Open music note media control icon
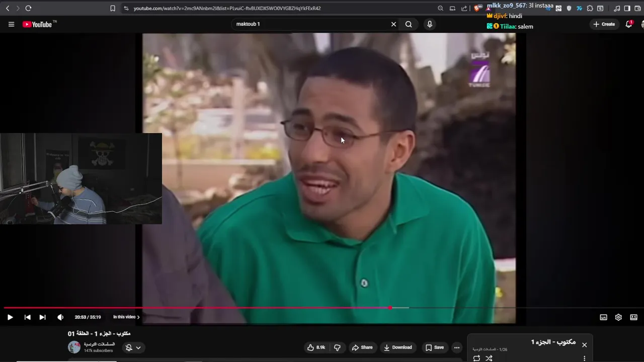 617,8
